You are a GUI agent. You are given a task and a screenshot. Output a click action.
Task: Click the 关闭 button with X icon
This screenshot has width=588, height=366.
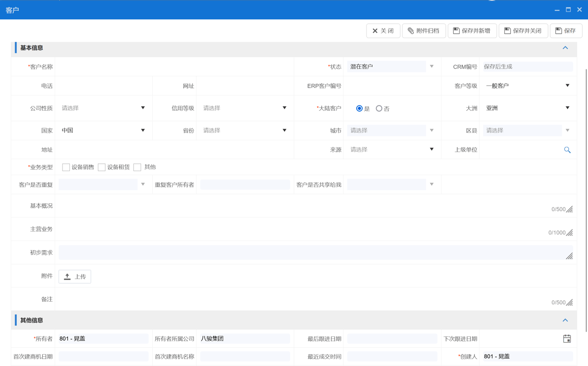pyautogui.click(x=382, y=31)
